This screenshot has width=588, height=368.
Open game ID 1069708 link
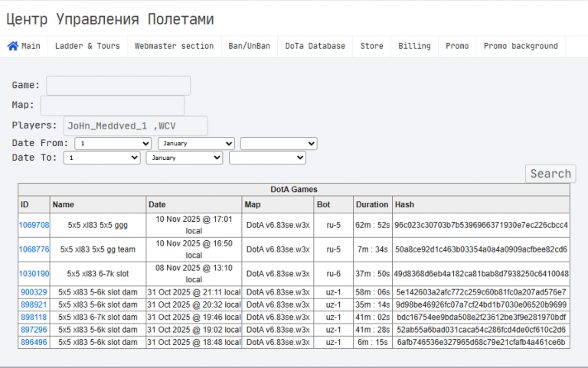[34, 225]
